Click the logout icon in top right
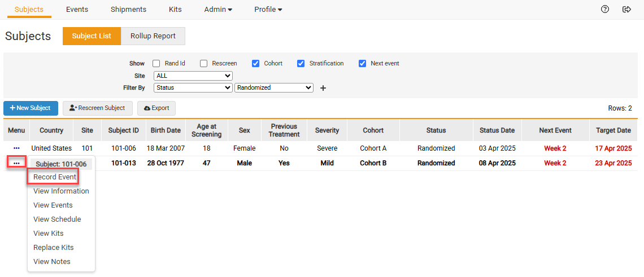 626,9
